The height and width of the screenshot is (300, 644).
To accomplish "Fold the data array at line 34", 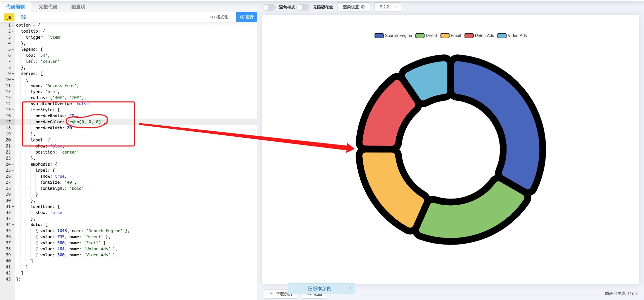I will coord(13,225).
